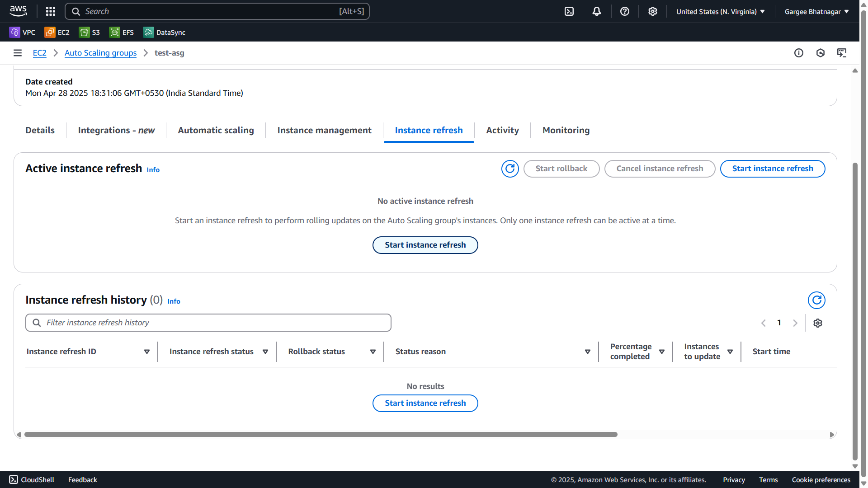Open CloudShell in the footer

point(32,479)
